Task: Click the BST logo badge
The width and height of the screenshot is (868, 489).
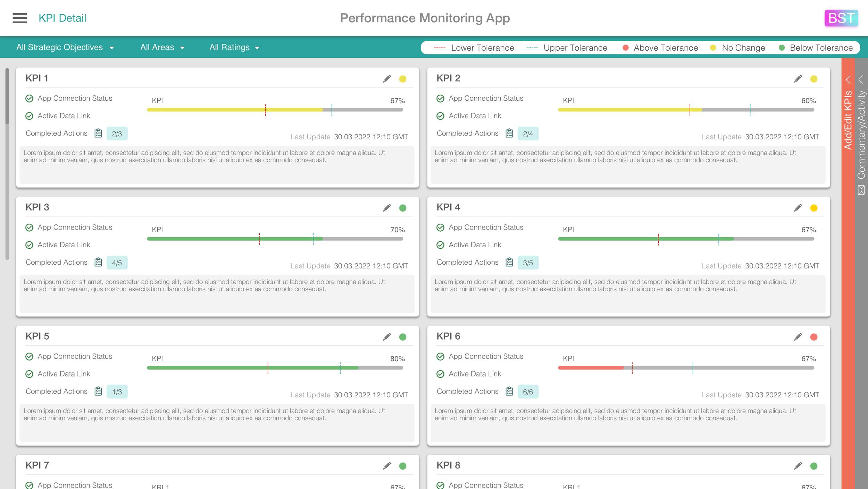Action: point(841,18)
